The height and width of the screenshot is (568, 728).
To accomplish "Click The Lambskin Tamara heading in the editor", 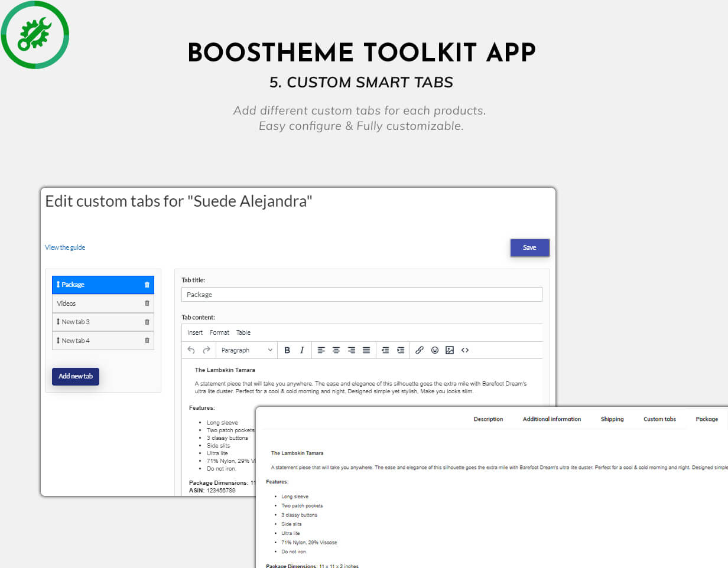I will [x=225, y=370].
